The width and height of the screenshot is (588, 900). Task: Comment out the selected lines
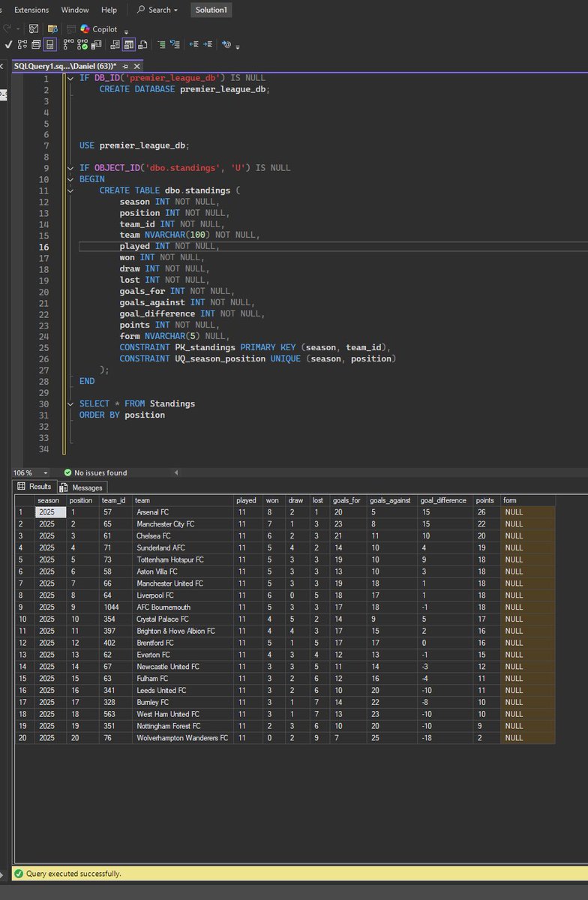161,44
